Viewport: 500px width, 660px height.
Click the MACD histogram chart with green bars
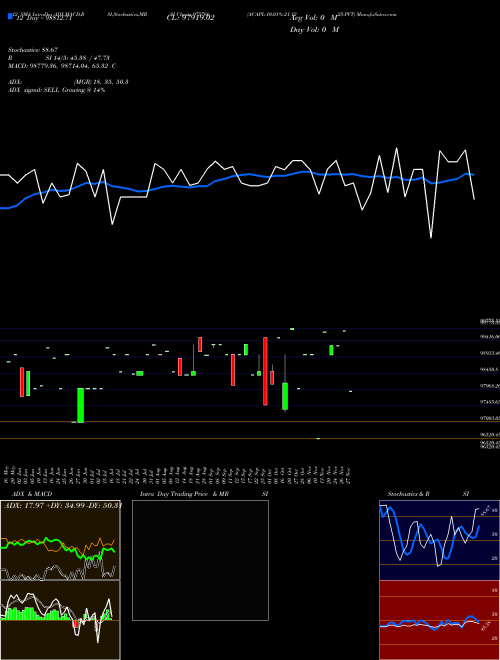click(x=60, y=620)
